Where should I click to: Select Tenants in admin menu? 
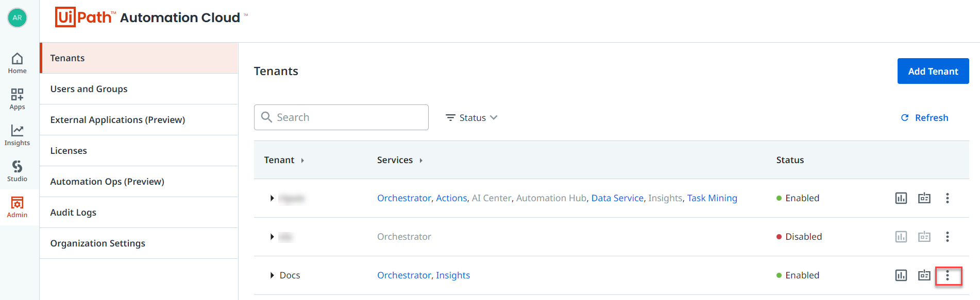[x=139, y=58]
